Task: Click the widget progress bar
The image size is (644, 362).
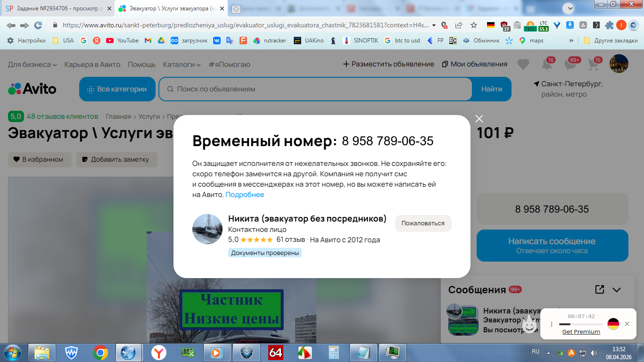Action: coord(581,324)
